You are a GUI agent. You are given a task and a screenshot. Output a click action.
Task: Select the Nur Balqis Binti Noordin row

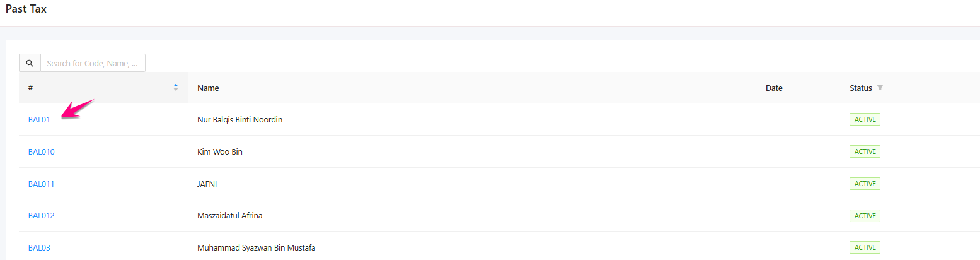coord(239,120)
